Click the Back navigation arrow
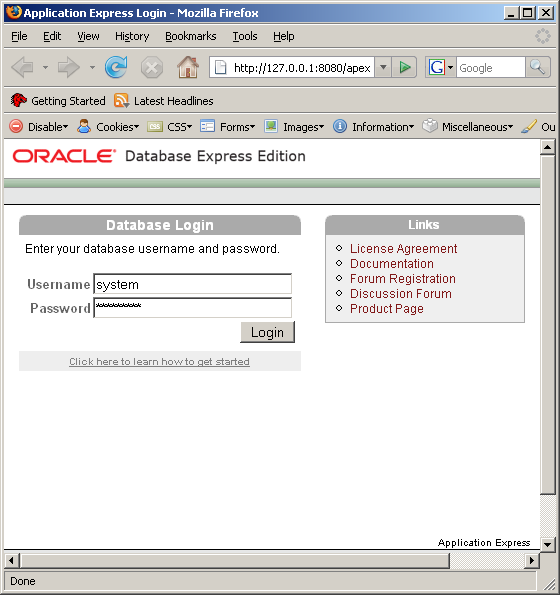Image resolution: width=560 pixels, height=595 pixels. (x=23, y=68)
